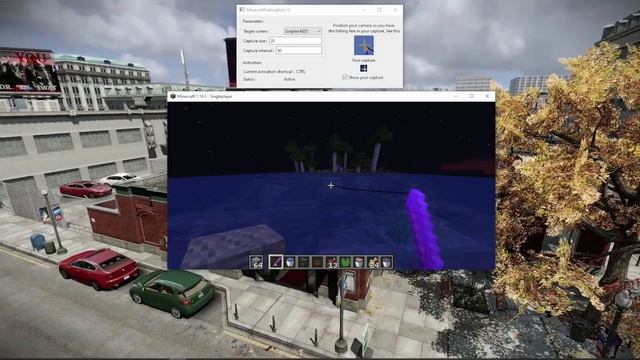Click the small live capture preview

pos(364,68)
